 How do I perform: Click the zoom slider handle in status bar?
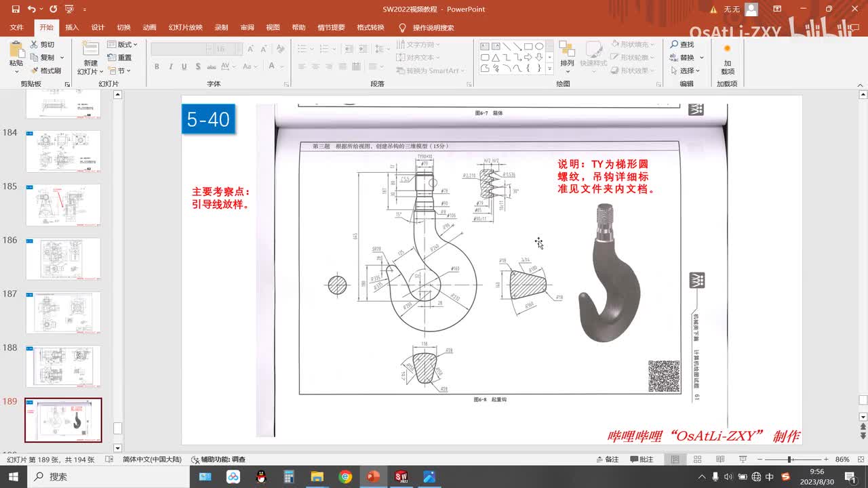[x=790, y=460]
